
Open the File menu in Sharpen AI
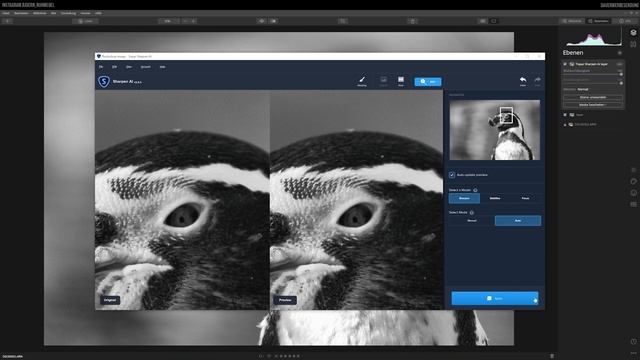[x=101, y=67]
